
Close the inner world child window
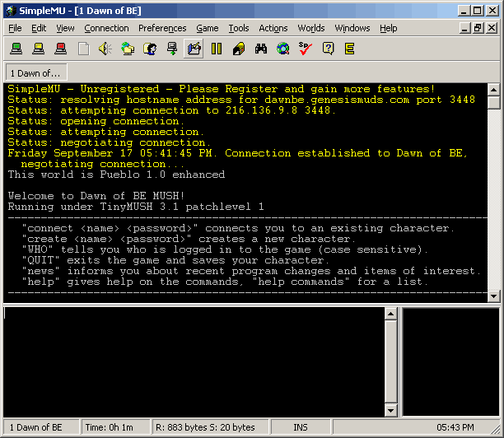[x=492, y=28]
